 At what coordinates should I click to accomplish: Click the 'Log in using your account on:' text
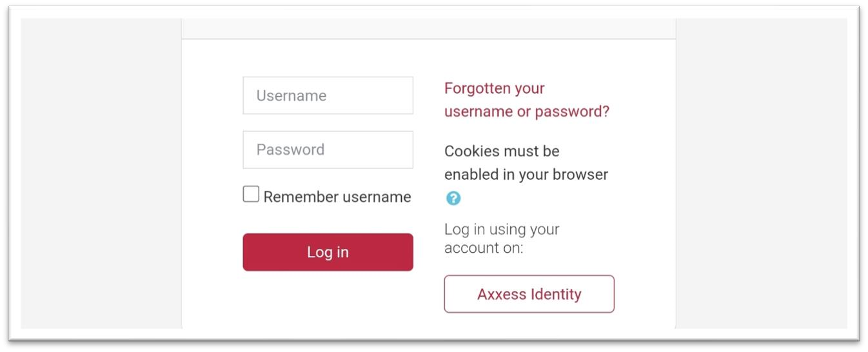pos(502,239)
